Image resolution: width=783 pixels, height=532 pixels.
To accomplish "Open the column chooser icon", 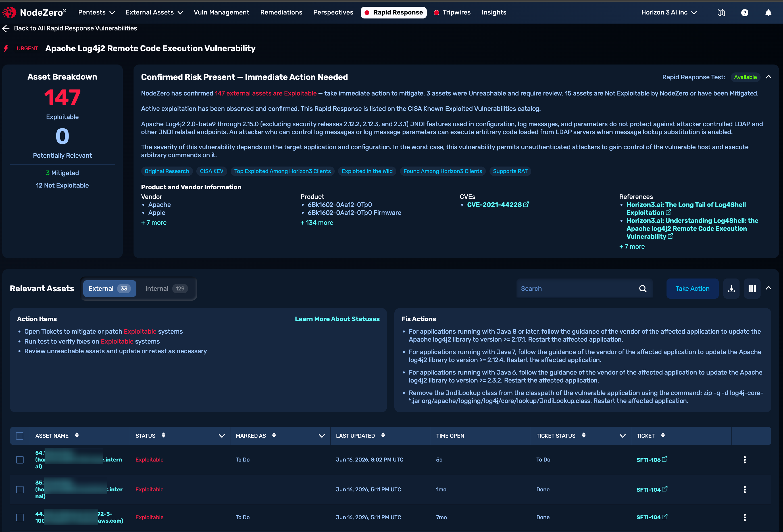I will (752, 288).
